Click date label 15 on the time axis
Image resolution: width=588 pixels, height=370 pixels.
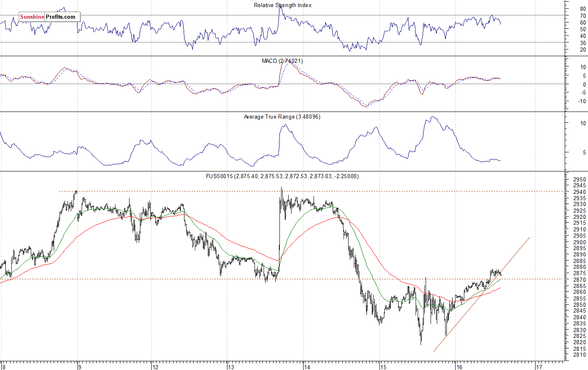[x=383, y=367]
